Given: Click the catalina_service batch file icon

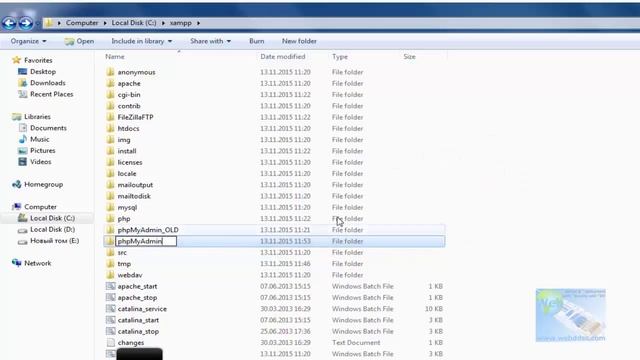Looking at the screenshot, I should click(110, 309).
